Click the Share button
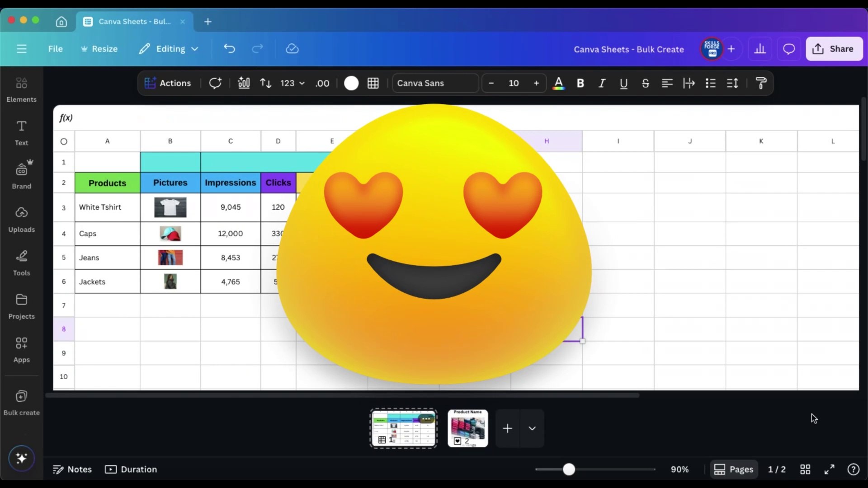Image resolution: width=868 pixels, height=488 pixels. [834, 49]
